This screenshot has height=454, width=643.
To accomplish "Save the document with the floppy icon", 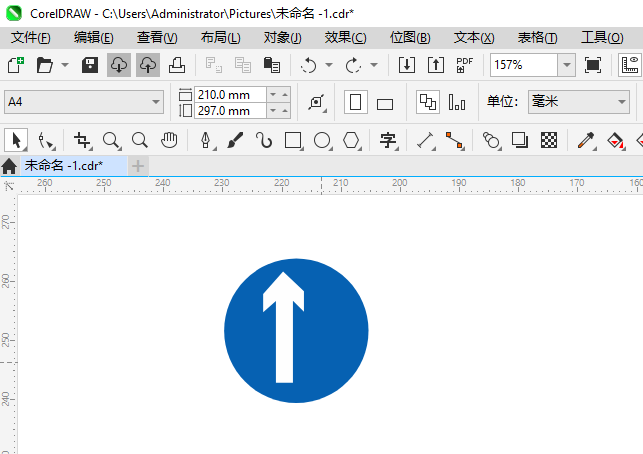I will 90,65.
